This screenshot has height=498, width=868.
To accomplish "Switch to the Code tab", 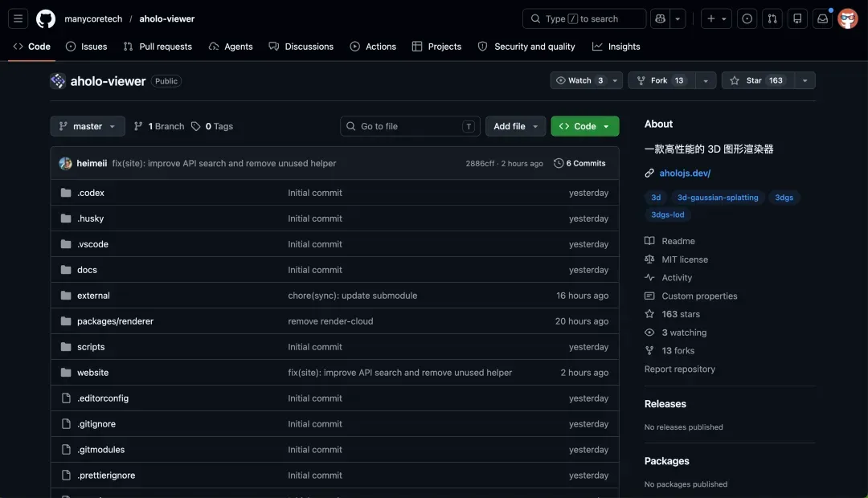I will tap(31, 47).
